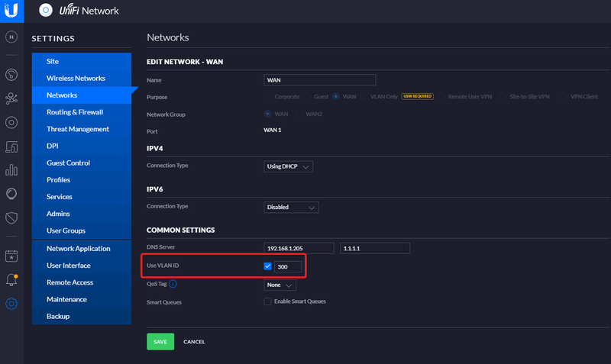The height and width of the screenshot is (364, 611).
Task: Open QoS Tag None dropdown
Action: tap(280, 285)
